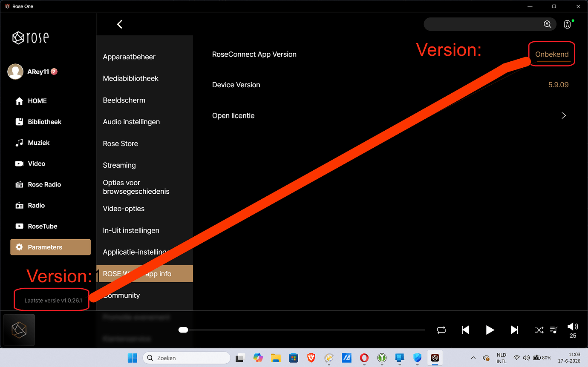Image resolution: width=588 pixels, height=367 pixels.
Task: Click the Onbekend version link
Action: click(x=552, y=54)
